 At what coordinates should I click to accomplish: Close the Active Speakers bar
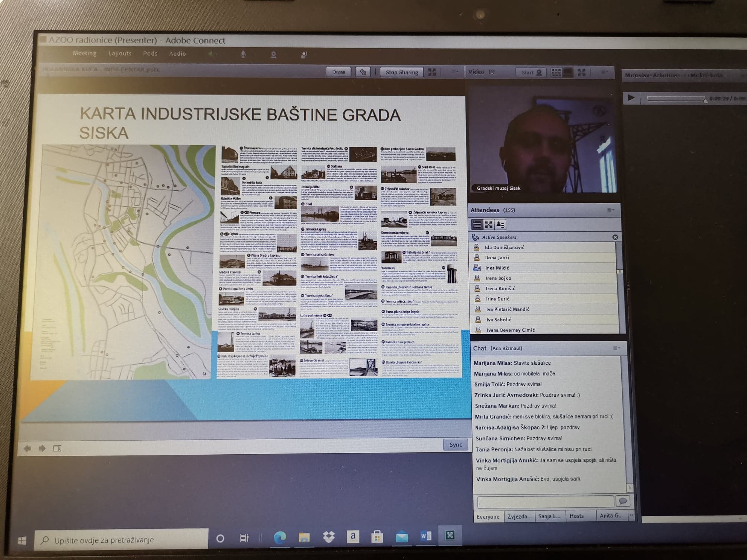click(x=615, y=237)
